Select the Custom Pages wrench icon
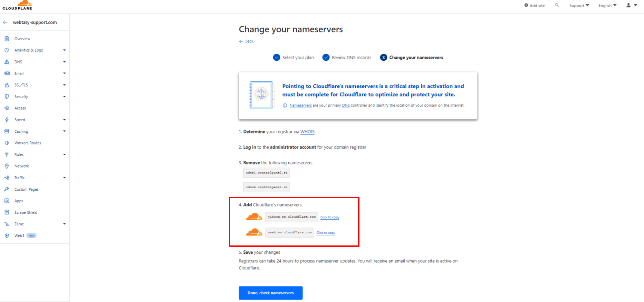Screen dimensions: 644x302 click(x=7, y=189)
